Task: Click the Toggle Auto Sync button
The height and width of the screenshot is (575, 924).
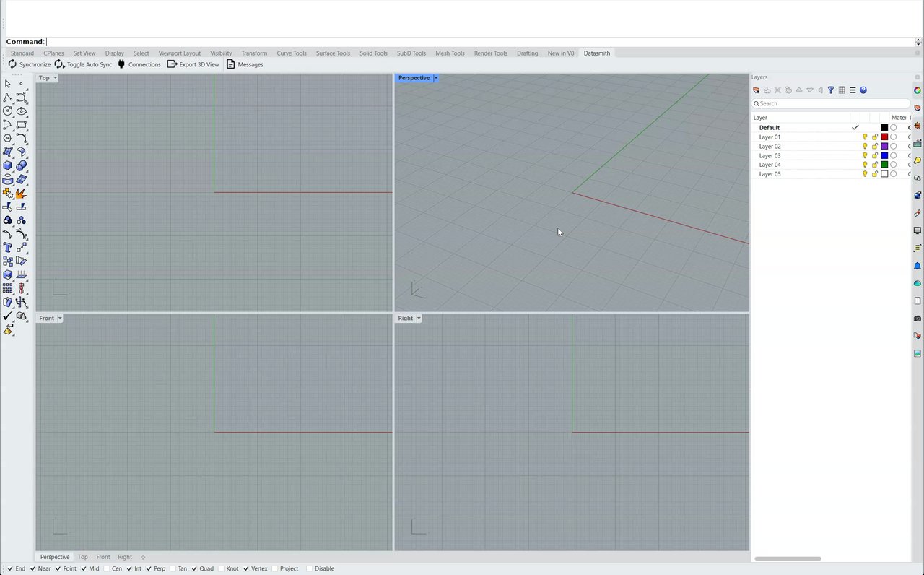Action: (83, 64)
